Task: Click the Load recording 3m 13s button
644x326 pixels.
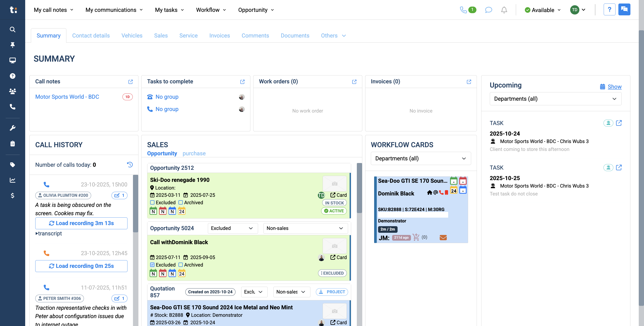Action: [x=81, y=223]
